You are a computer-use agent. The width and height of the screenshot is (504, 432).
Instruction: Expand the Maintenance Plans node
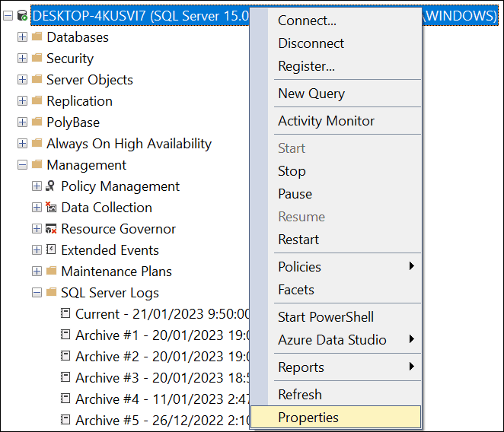(37, 271)
